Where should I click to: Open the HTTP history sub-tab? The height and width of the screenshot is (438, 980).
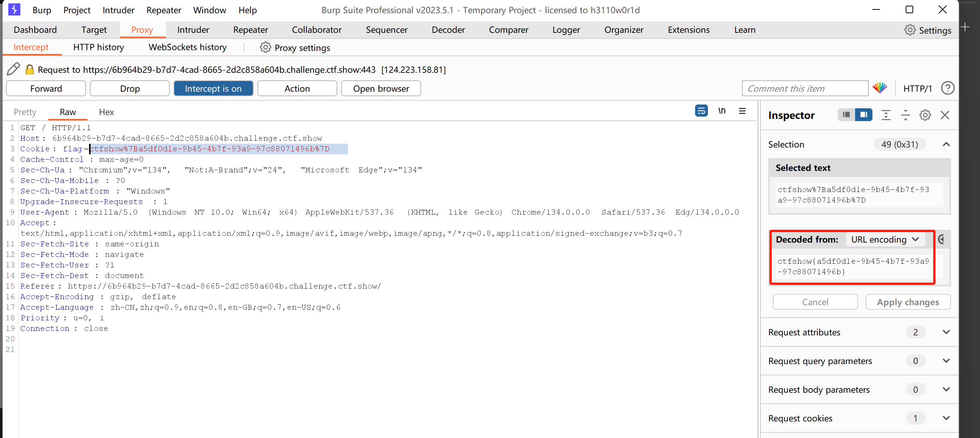(x=98, y=47)
